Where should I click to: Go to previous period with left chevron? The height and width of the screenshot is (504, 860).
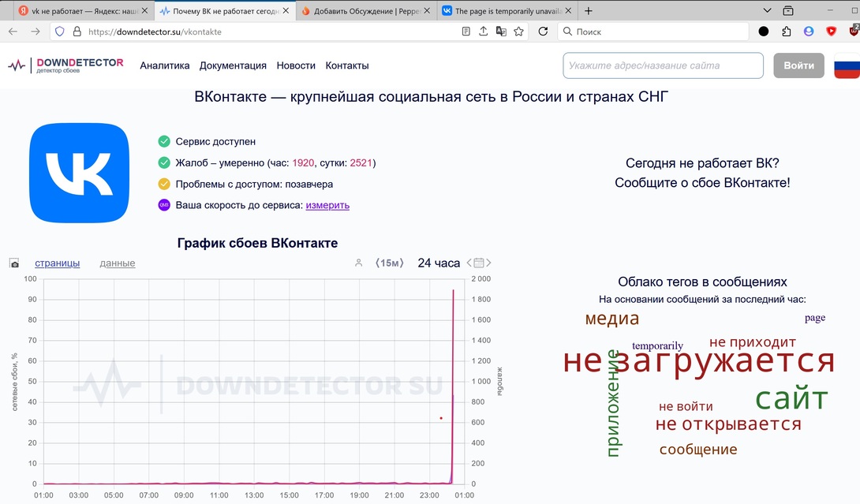point(469,263)
